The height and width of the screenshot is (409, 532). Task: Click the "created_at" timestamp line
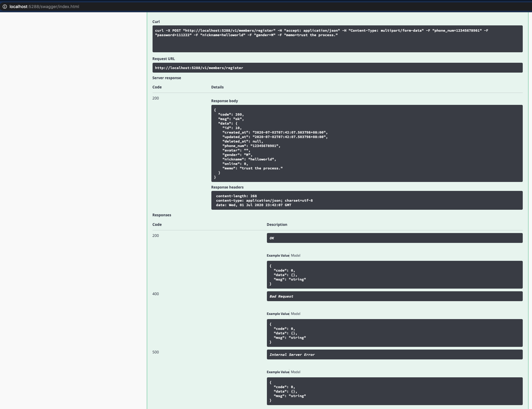pos(275,132)
